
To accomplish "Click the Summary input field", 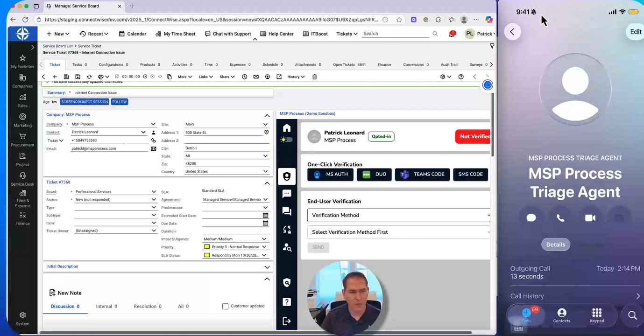I will [x=172, y=93].
